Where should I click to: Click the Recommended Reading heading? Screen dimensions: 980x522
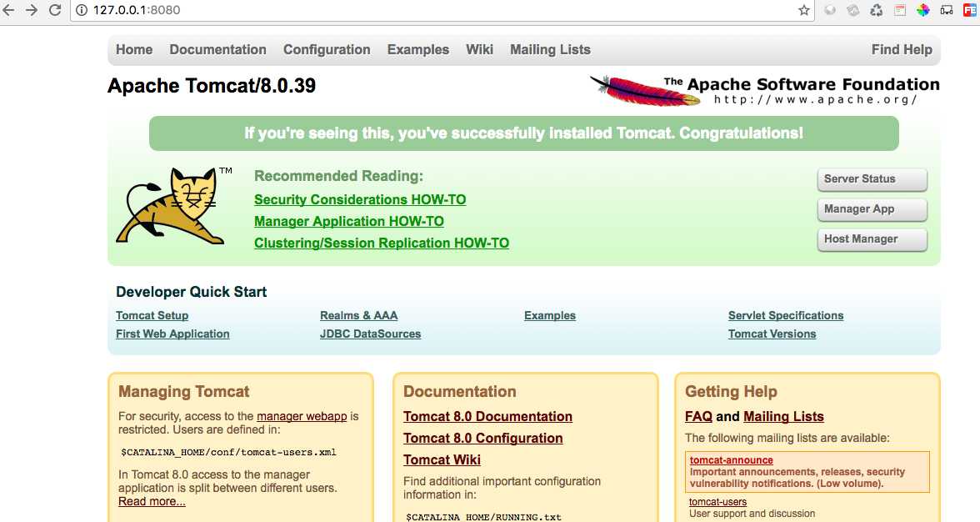[x=338, y=176]
